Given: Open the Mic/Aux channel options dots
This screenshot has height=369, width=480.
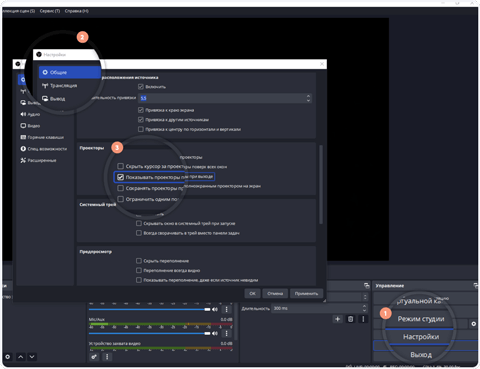Looking at the screenshot, I should (227, 333).
